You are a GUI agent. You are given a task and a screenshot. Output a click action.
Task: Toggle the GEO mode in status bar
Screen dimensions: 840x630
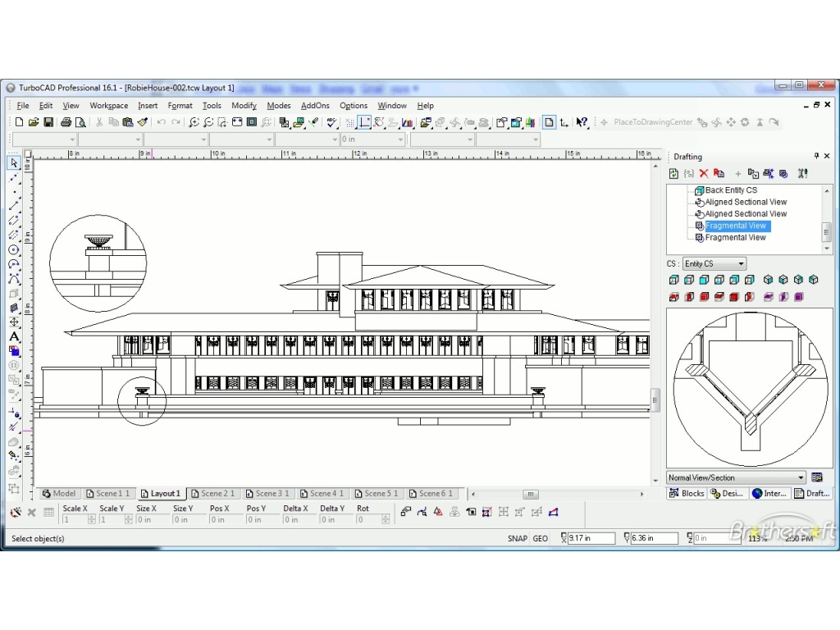tap(540, 538)
